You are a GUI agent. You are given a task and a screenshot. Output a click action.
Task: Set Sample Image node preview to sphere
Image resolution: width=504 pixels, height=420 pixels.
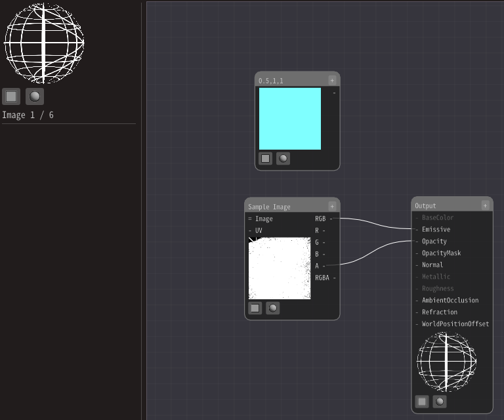273,308
